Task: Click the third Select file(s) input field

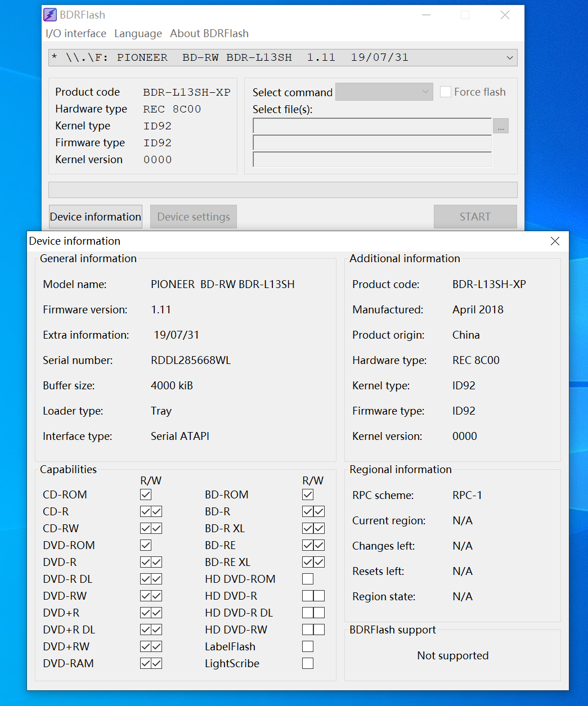Action: (x=372, y=160)
